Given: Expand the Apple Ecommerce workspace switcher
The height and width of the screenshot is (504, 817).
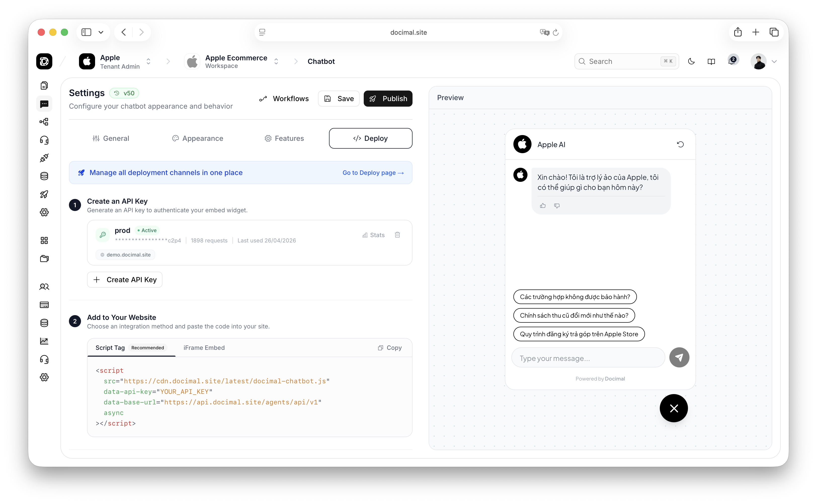Looking at the screenshot, I should coord(276,61).
